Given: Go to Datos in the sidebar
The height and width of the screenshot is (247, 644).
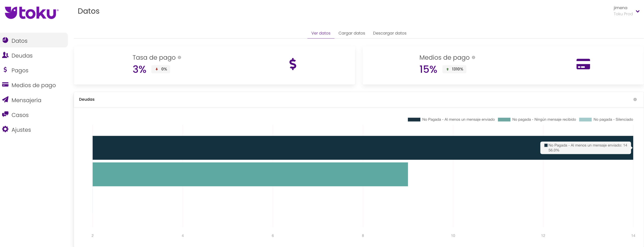Looking at the screenshot, I should tap(34, 40).
